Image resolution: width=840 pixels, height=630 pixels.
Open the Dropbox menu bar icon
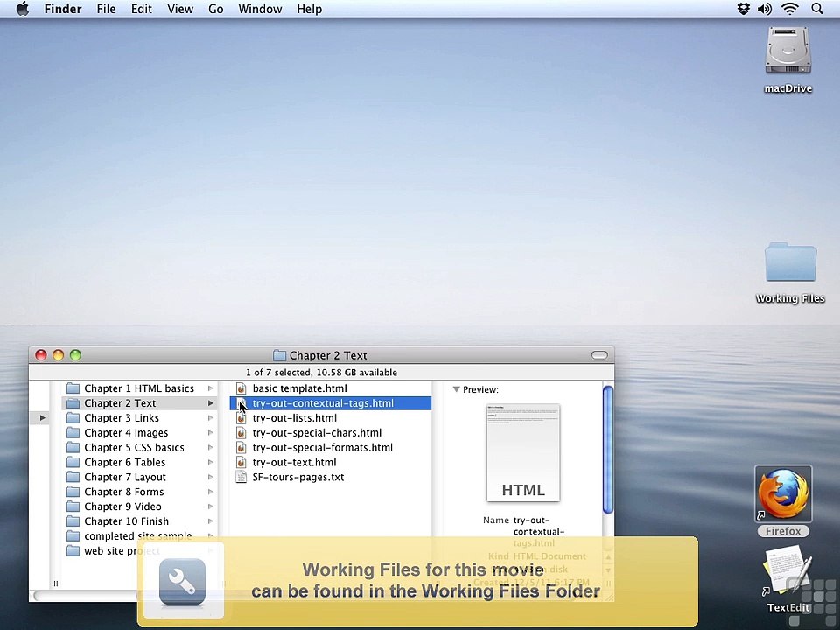point(743,9)
